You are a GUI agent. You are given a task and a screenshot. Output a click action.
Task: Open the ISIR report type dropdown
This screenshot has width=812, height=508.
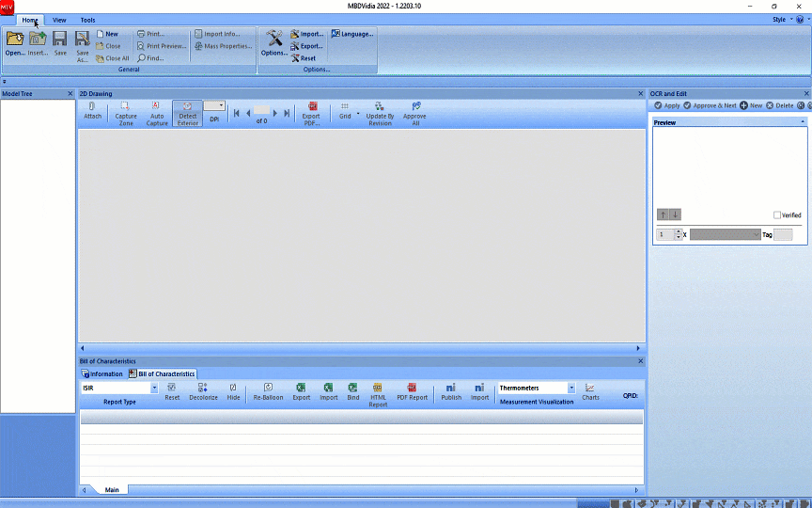154,388
